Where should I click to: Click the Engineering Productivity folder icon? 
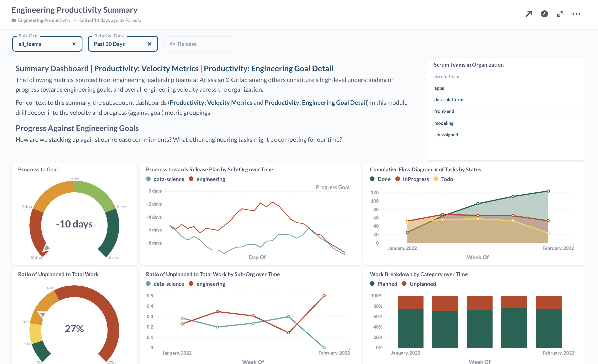[14, 20]
